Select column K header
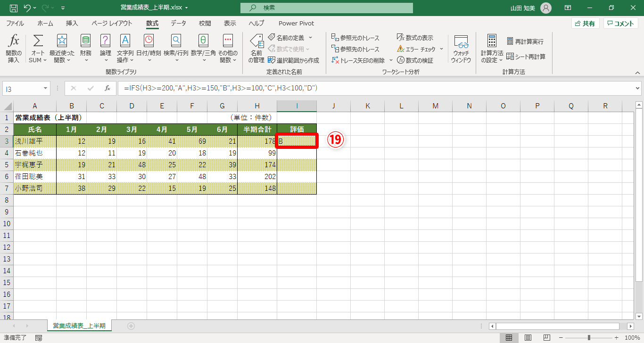The height and width of the screenshot is (343, 644). click(368, 106)
